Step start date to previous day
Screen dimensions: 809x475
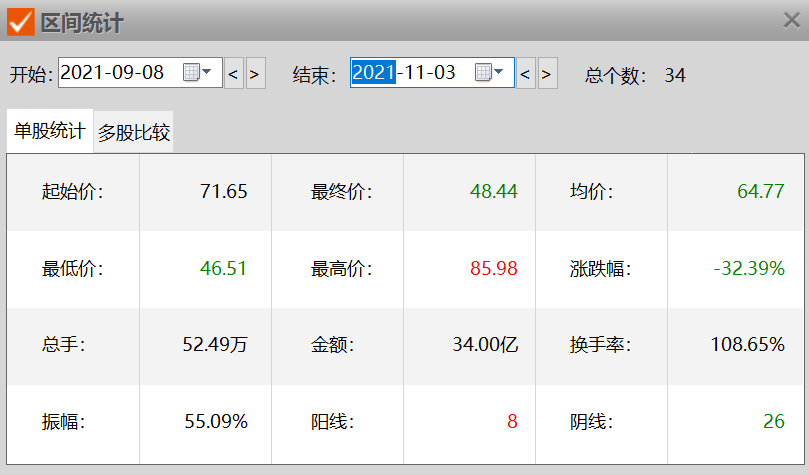coord(234,73)
